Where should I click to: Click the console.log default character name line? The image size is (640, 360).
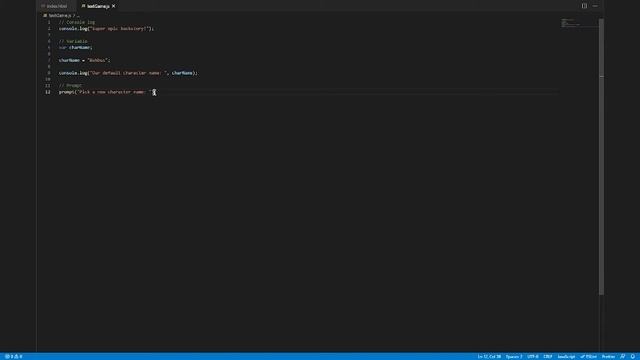point(128,73)
